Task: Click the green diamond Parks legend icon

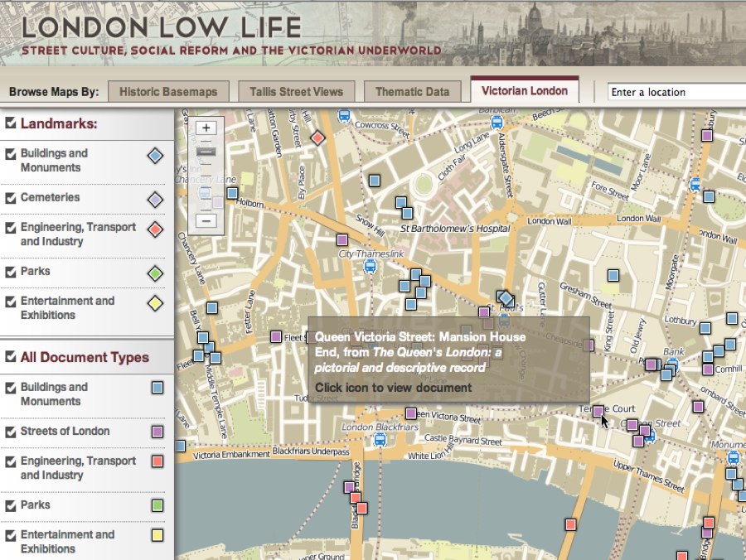Action: (x=155, y=273)
